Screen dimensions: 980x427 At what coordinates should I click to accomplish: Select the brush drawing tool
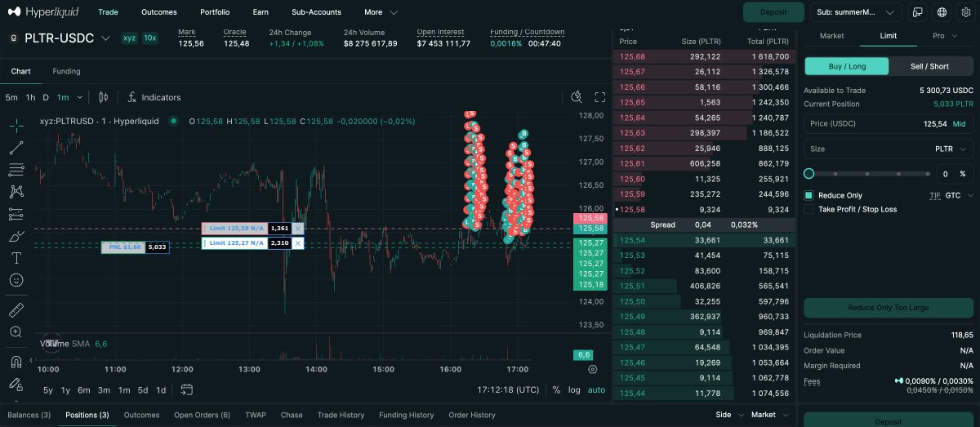pos(16,236)
